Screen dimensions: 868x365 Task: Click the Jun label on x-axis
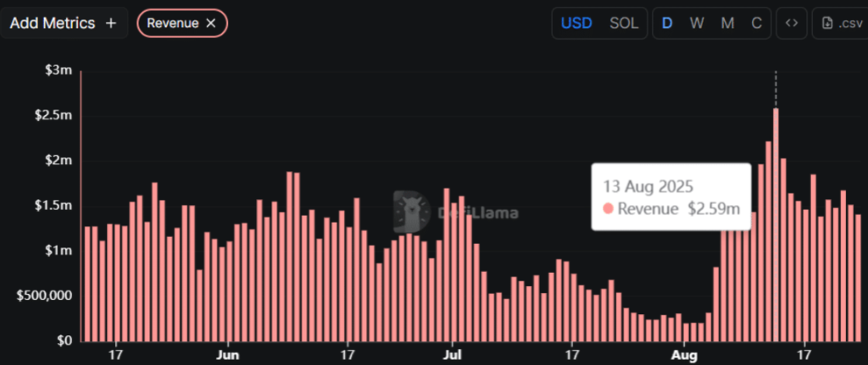click(x=227, y=355)
